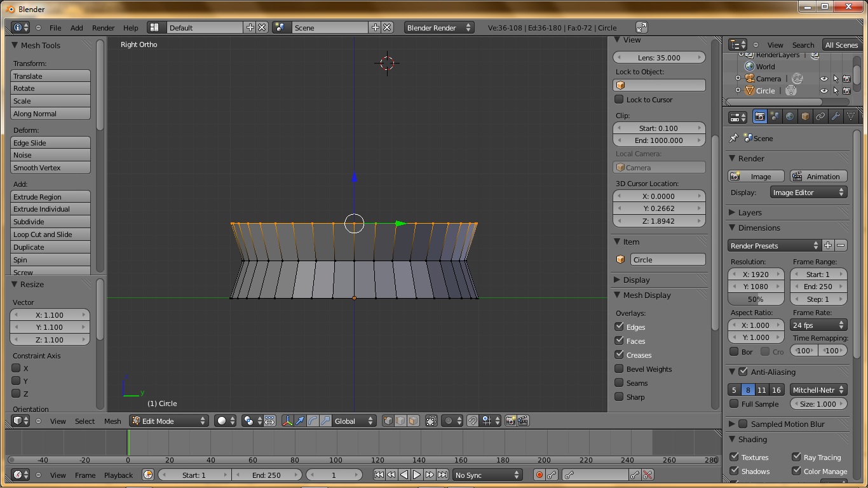The height and width of the screenshot is (488, 868).
Task: Pin properties context to Scene
Action: pyautogui.click(x=734, y=138)
